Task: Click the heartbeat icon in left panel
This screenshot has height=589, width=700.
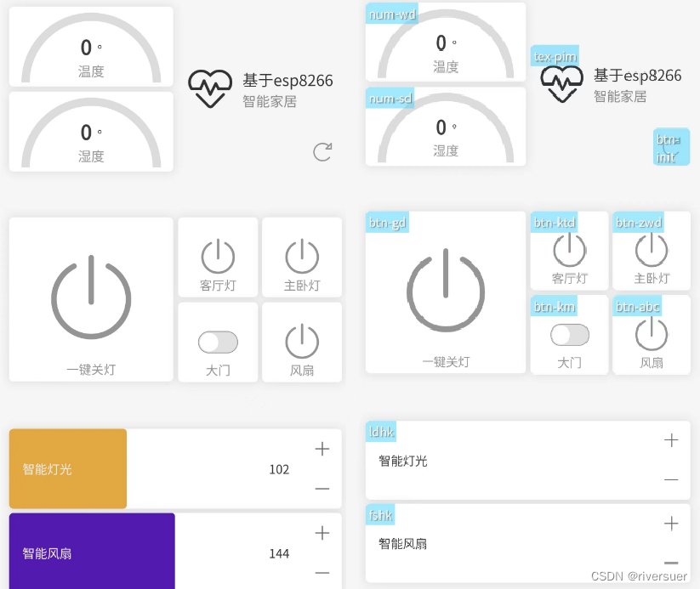Action: point(210,88)
